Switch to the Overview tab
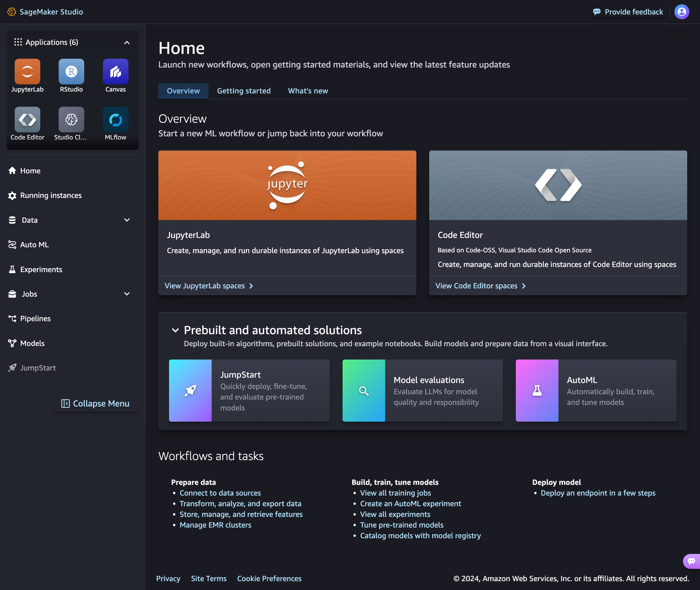The width and height of the screenshot is (700, 590). point(183,91)
